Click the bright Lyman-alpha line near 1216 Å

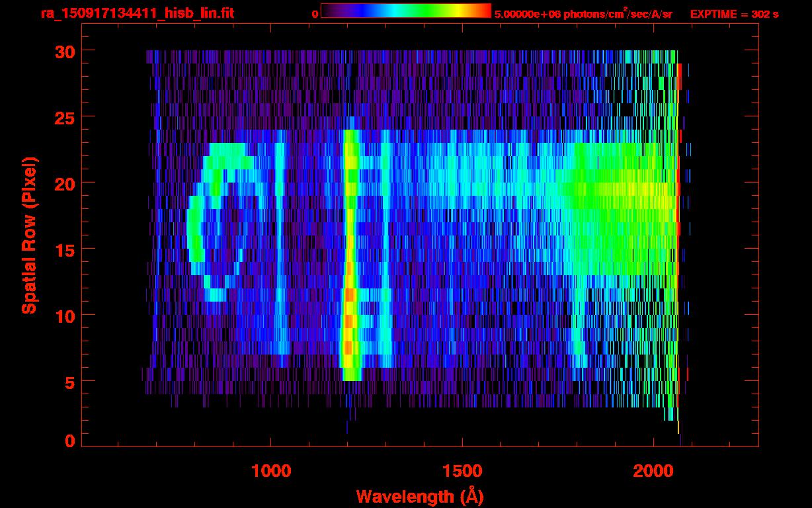tap(350, 255)
